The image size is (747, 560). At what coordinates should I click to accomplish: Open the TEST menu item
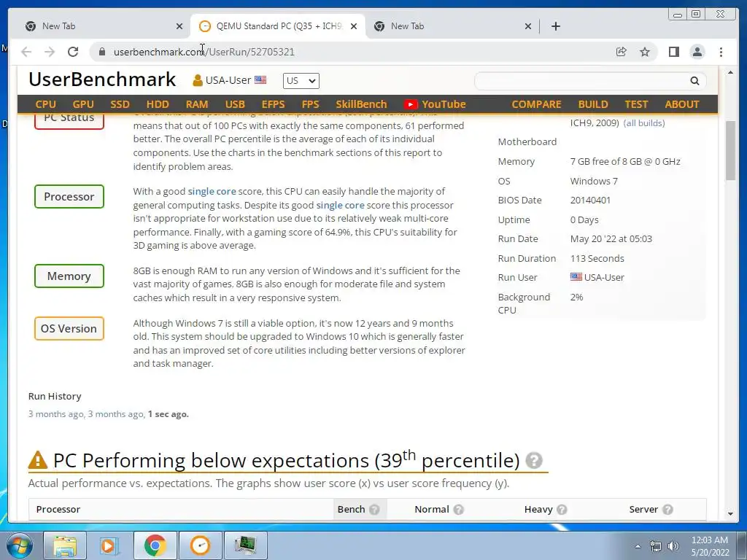tap(636, 104)
